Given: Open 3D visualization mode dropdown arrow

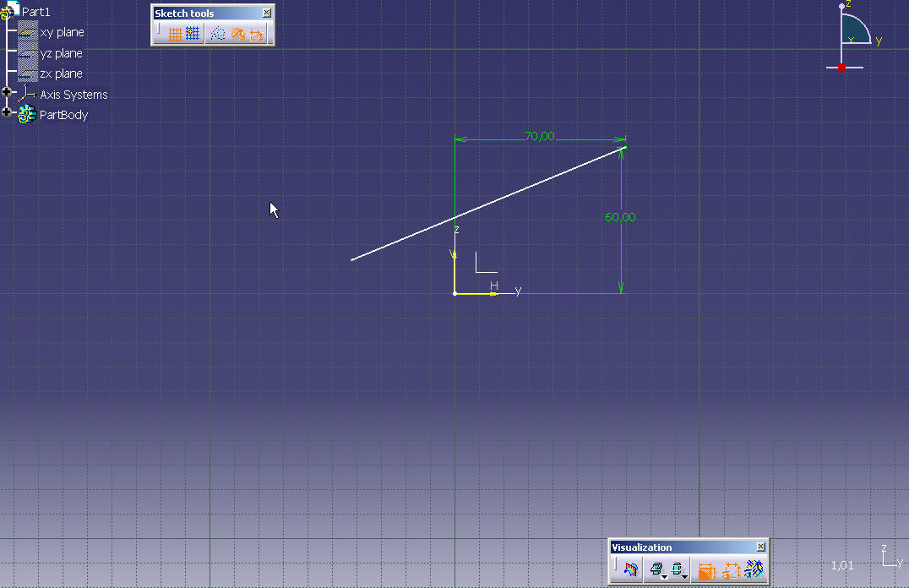Looking at the screenshot, I should tap(664, 576).
